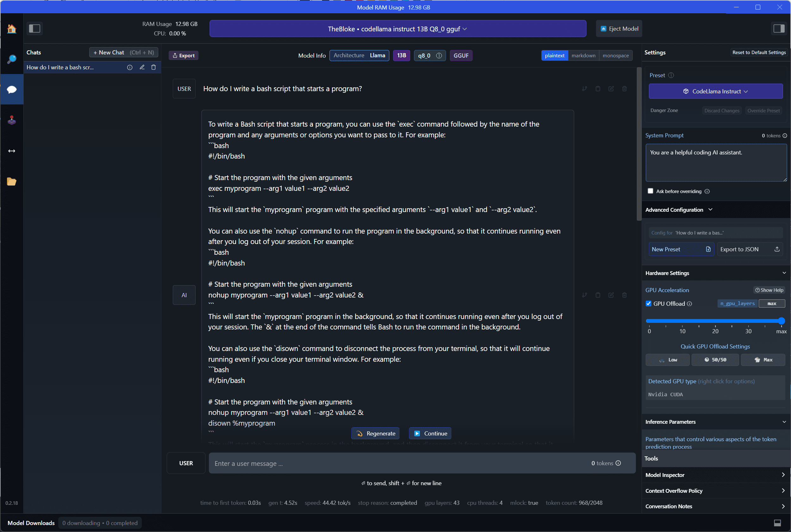Open model search with magnifier icon
Image resolution: width=791 pixels, height=532 pixels.
click(x=12, y=59)
